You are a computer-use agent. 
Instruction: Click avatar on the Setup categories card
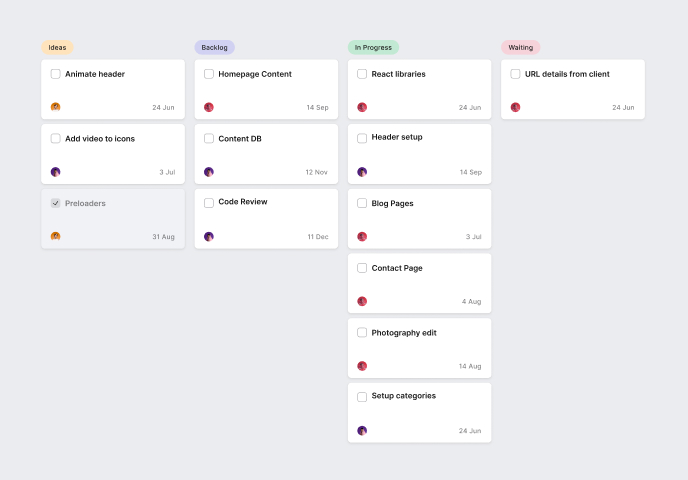pos(362,431)
